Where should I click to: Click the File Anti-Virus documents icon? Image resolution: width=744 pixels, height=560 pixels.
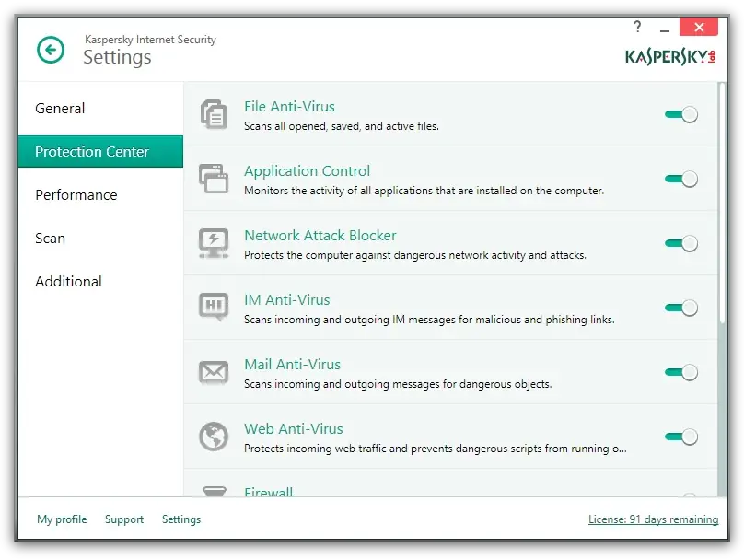(214, 114)
